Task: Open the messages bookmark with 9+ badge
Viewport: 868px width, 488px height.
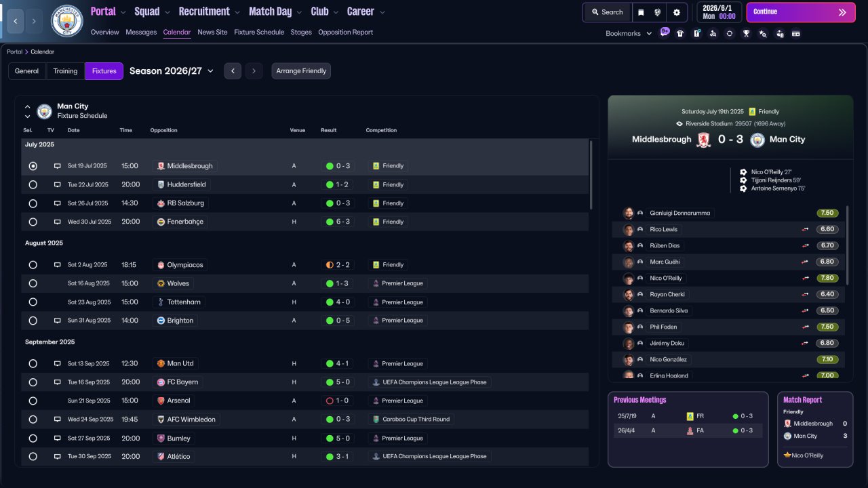Action: tap(664, 33)
